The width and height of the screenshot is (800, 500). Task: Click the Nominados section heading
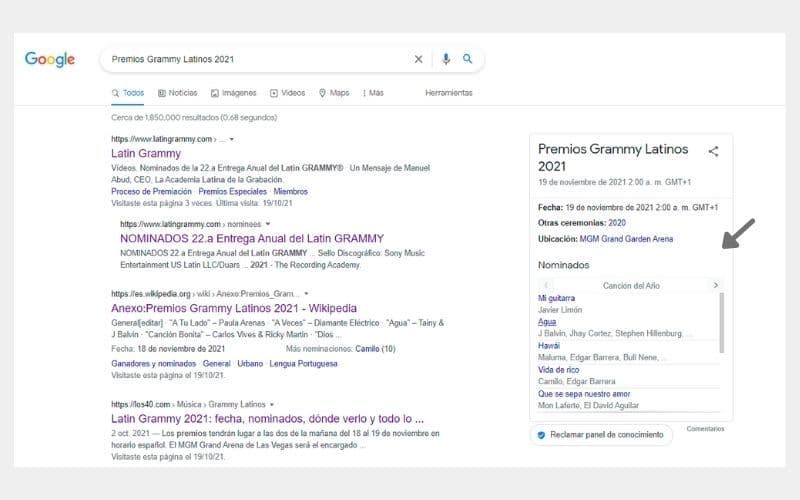pyautogui.click(x=563, y=265)
